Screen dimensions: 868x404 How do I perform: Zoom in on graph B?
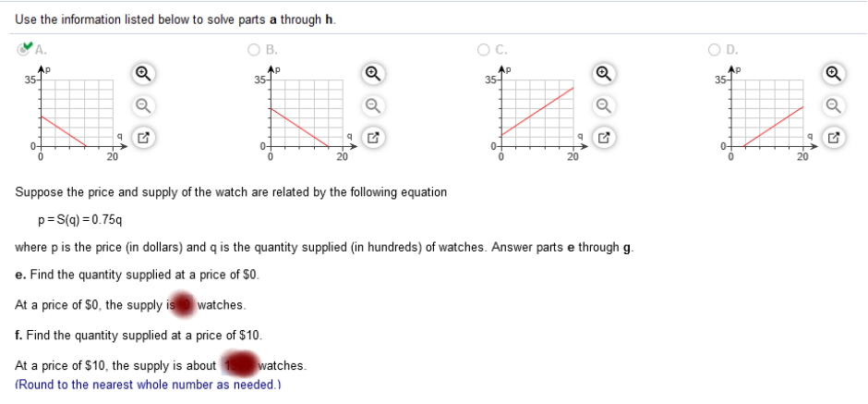pos(373,73)
